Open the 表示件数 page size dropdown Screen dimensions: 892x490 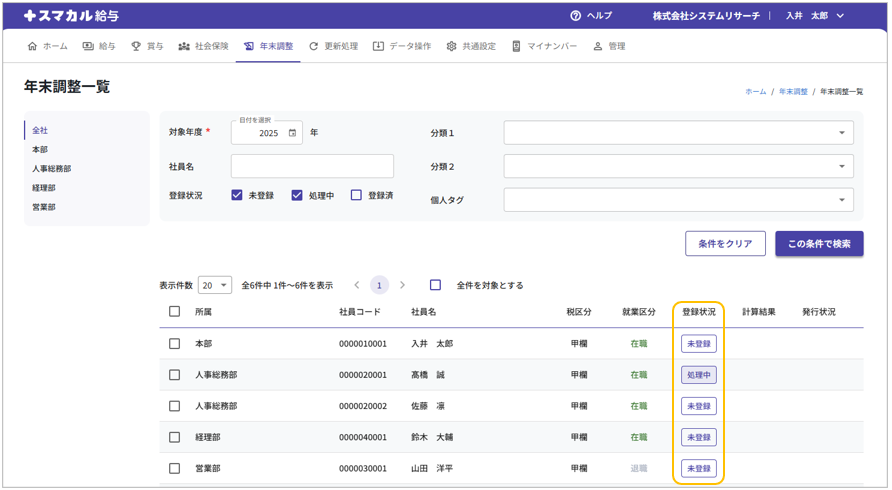tap(214, 285)
